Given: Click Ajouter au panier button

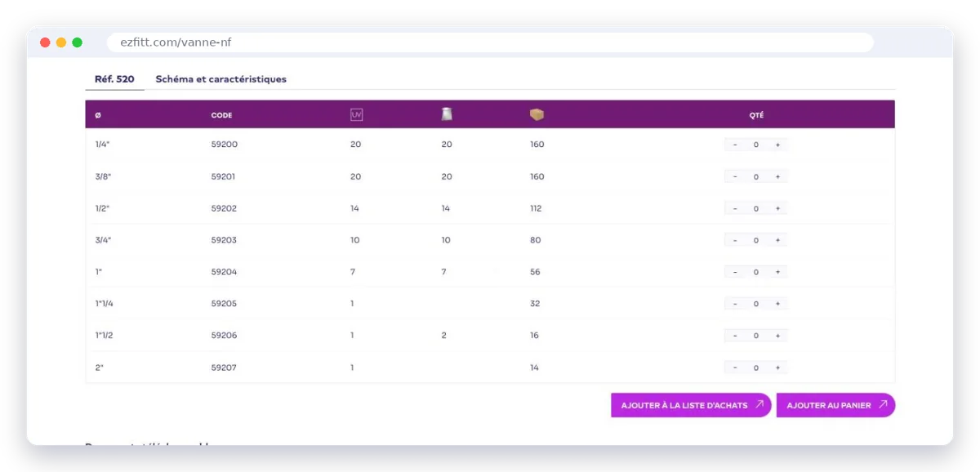Looking at the screenshot, I should (835, 405).
